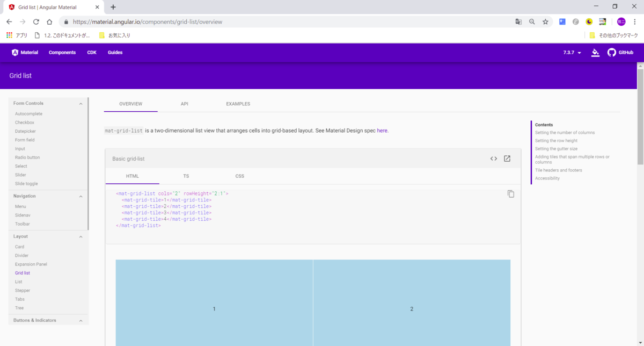Bookmark this page with star icon
The width and height of the screenshot is (644, 346).
point(545,22)
